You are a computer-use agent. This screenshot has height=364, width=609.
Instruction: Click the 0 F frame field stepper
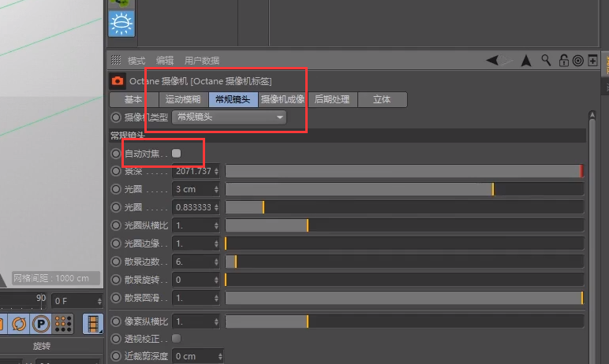[x=99, y=301]
